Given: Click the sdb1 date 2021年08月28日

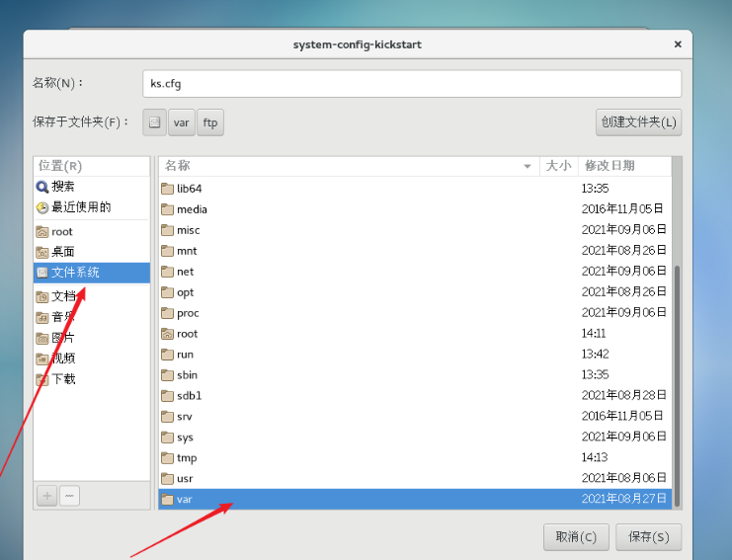Looking at the screenshot, I should click(x=623, y=395).
